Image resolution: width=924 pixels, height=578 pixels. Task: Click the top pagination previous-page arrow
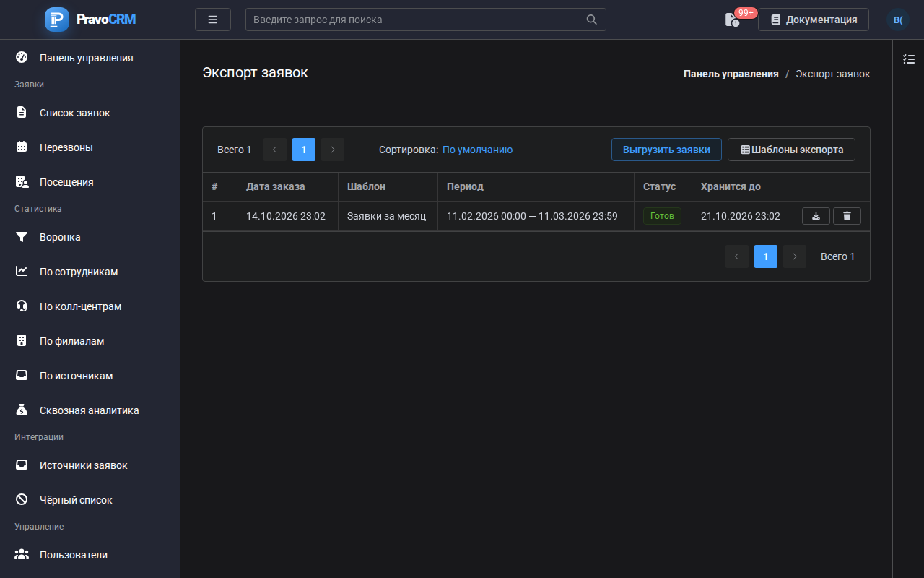tap(275, 150)
